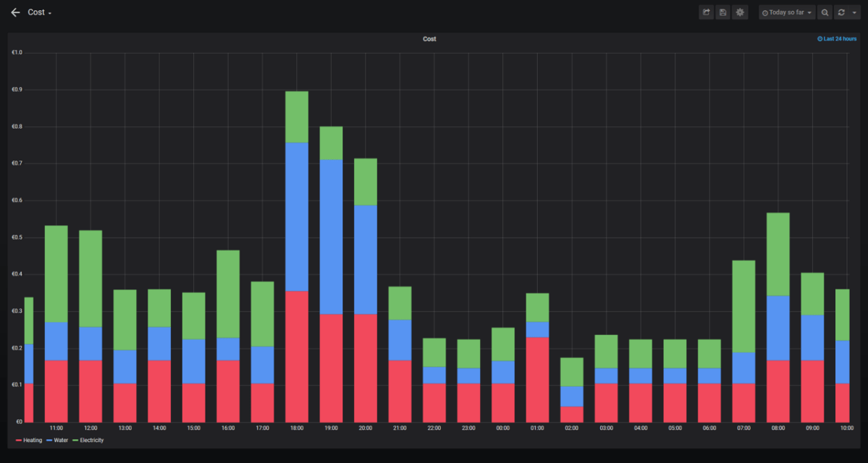
Task: Click the tallest stacked bar at 18:00
Action: click(x=296, y=253)
